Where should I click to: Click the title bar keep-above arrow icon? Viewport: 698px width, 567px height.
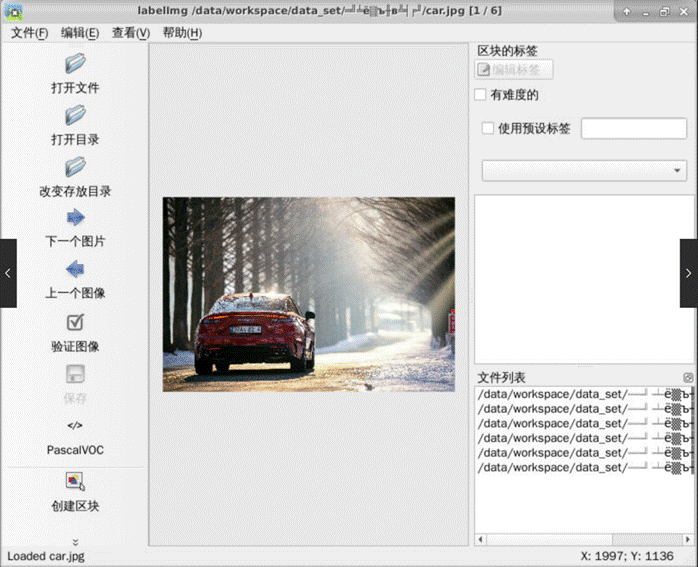[627, 12]
